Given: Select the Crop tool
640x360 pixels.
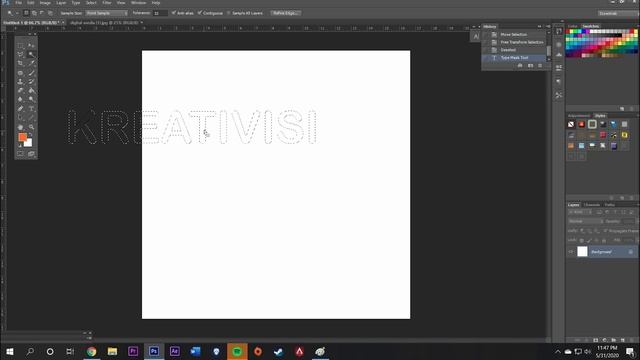Looking at the screenshot, I should point(20,63).
